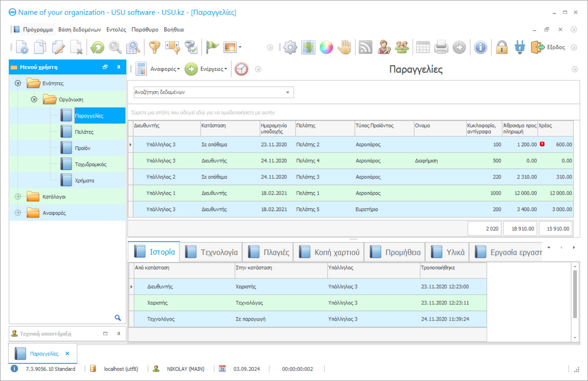Click the red clock icon
Image resolution: width=588 pixels, height=381 pixels.
pos(241,69)
